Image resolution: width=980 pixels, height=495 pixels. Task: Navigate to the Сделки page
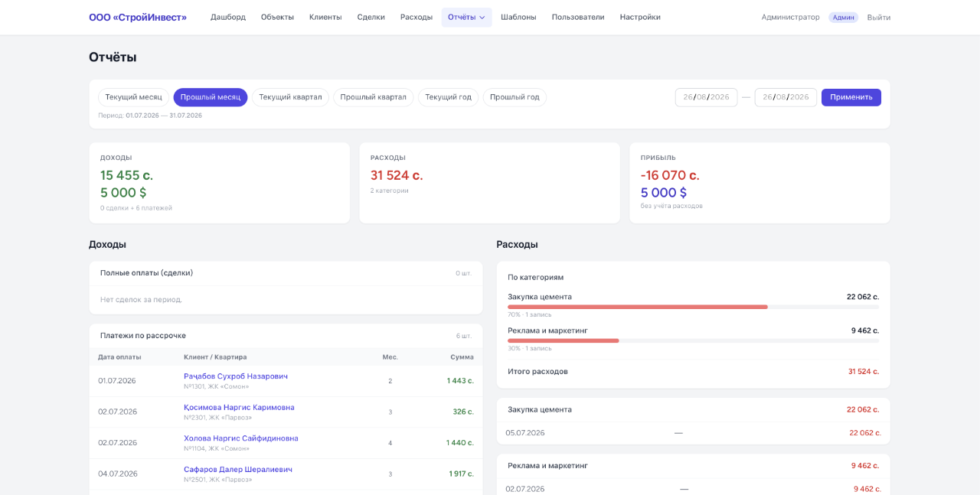[x=371, y=17]
